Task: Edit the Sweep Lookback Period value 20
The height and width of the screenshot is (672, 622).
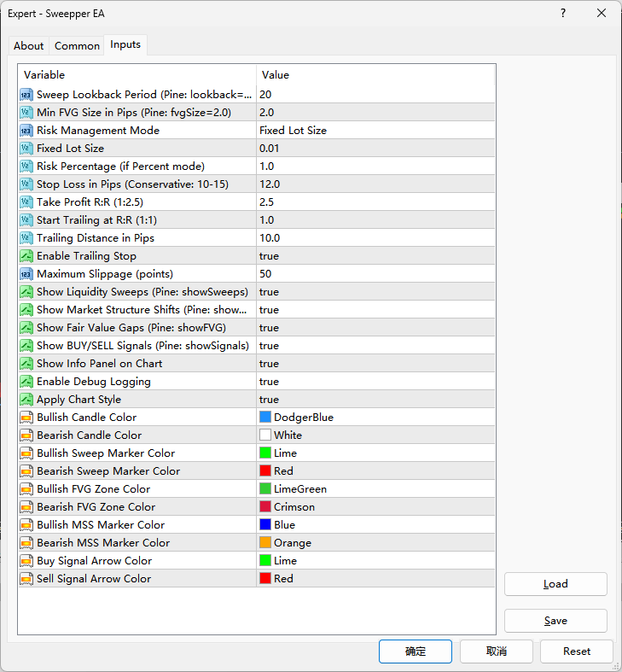Action: pos(375,95)
